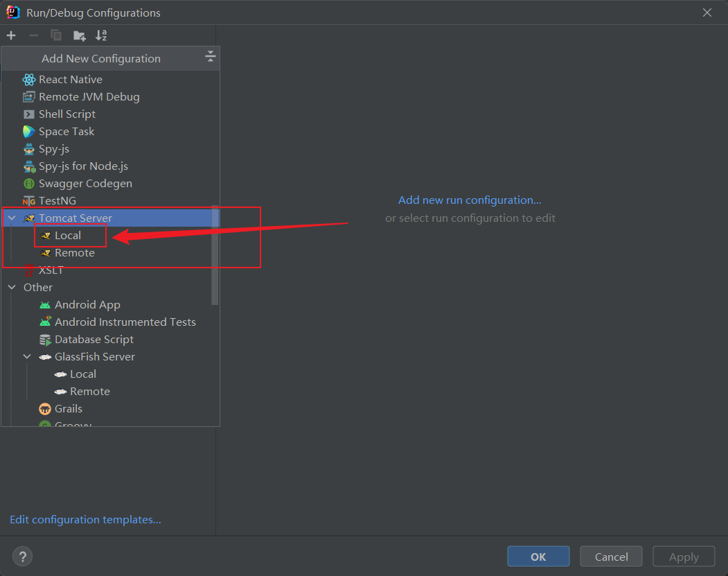Click the Spy-js for Node.js icon
The image size is (728, 576).
[x=29, y=166]
